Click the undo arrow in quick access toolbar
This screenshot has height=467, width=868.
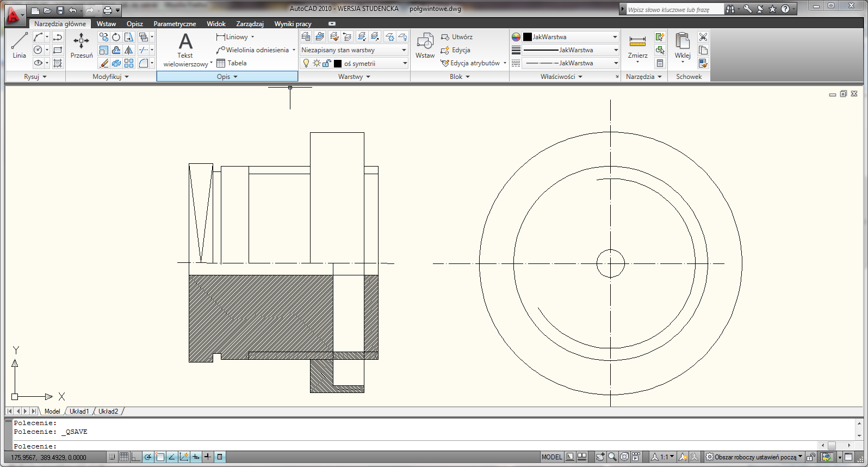click(x=72, y=10)
